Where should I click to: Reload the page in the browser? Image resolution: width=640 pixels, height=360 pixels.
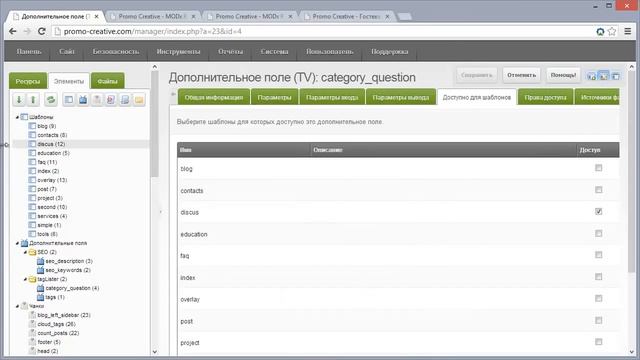[41, 31]
